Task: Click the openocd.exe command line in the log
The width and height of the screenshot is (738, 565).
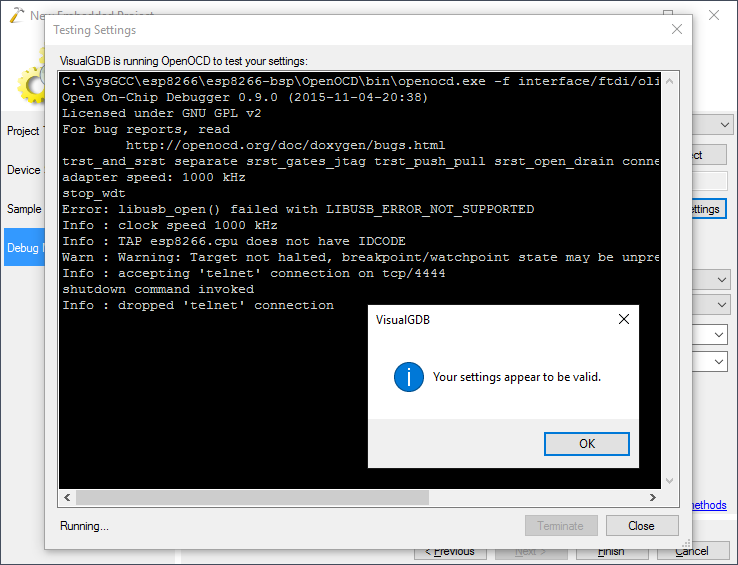Action: pos(361,81)
